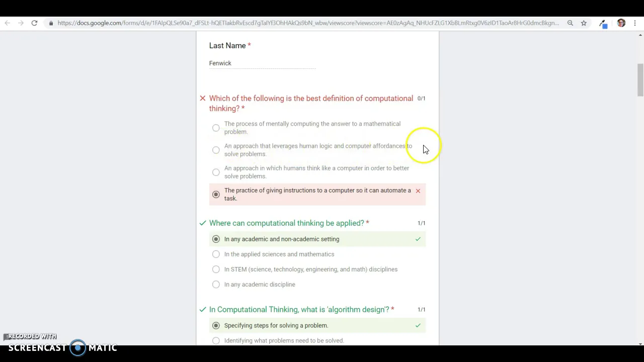Screen dimensions: 644x362
Task: Click the docs.google.com URL in address bar
Action: click(x=308, y=23)
